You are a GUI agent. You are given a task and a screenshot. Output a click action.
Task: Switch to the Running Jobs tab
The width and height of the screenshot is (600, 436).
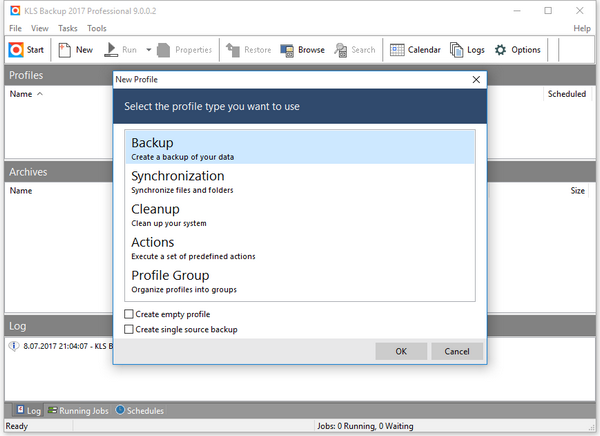[78, 410]
